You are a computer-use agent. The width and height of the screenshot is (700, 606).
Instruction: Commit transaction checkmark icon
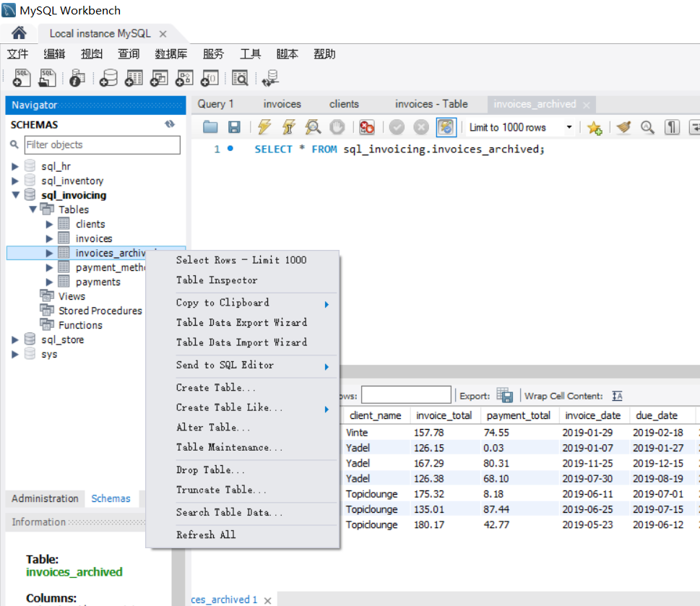[x=397, y=128]
